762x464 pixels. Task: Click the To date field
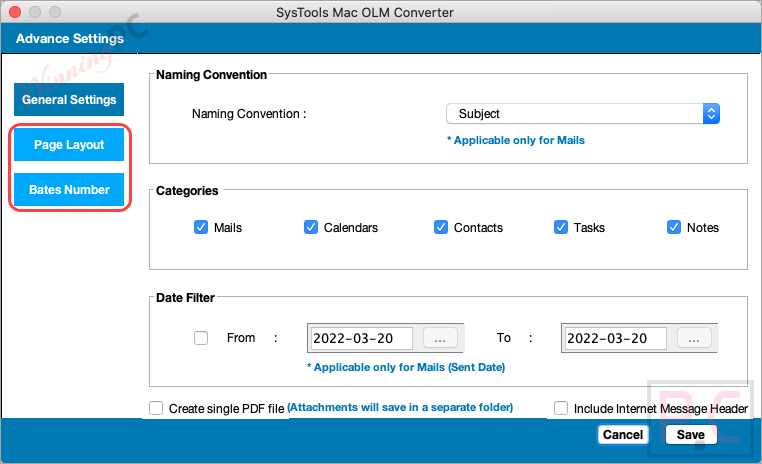615,338
